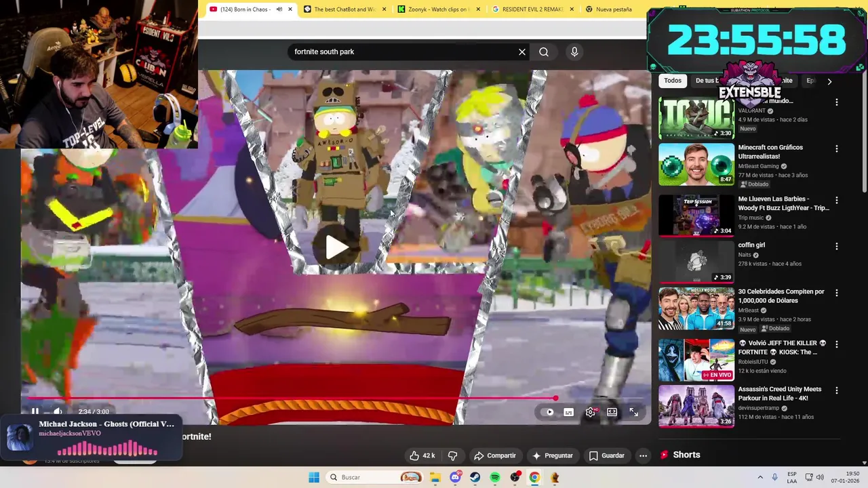The width and height of the screenshot is (868, 488).
Task: Open options for 30 Celebridades Compiten video
Action: click(836, 293)
